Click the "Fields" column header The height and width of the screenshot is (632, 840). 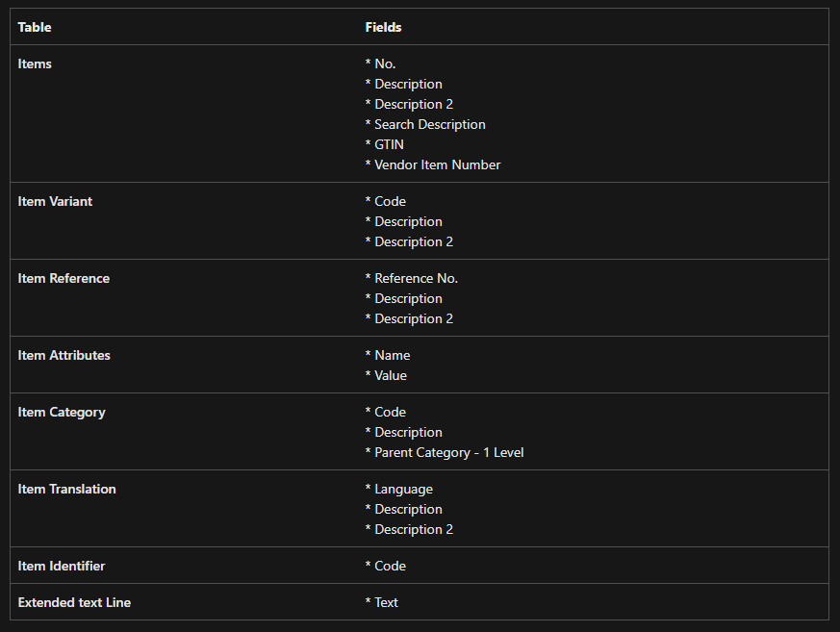click(383, 27)
